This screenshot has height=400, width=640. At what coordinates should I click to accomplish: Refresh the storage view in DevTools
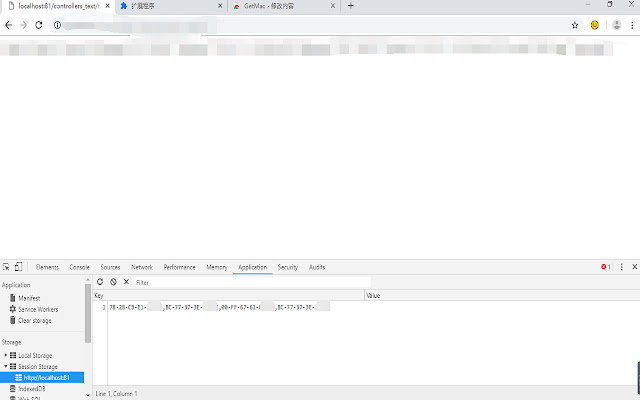click(100, 282)
